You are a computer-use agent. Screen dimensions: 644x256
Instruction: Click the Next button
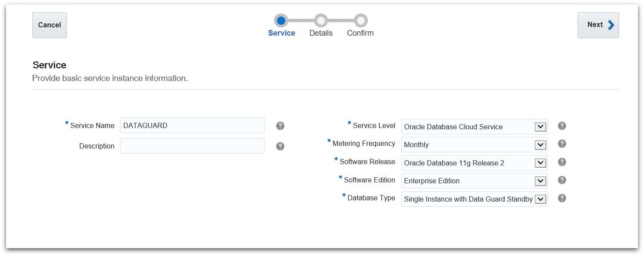tap(597, 25)
